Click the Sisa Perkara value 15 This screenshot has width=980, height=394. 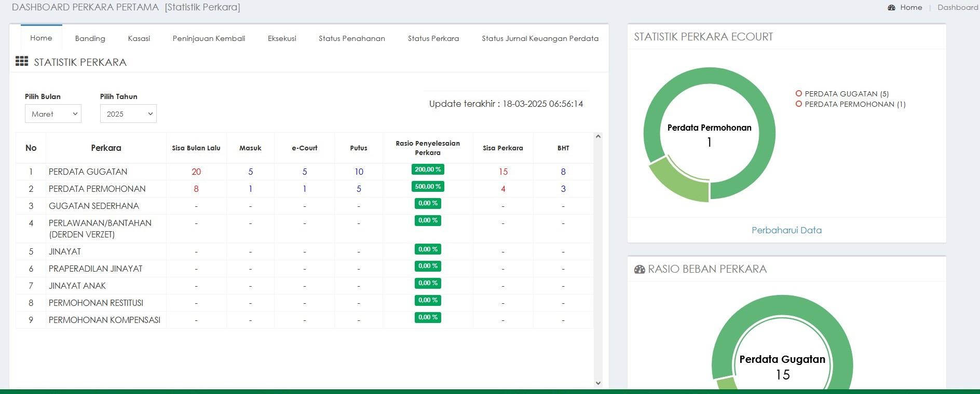[503, 172]
